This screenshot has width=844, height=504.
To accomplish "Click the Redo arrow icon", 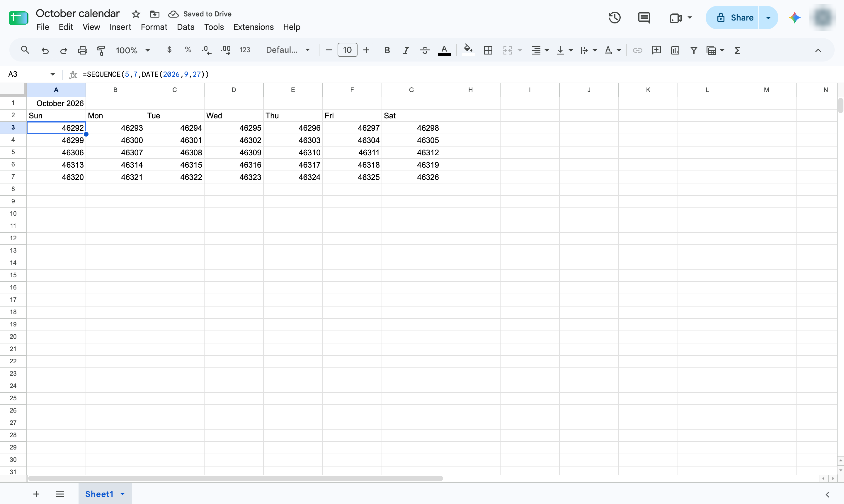I will coord(64,50).
